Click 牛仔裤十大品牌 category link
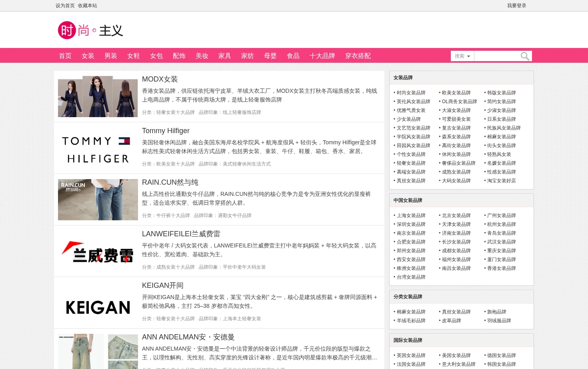This screenshot has height=369, width=588. pyautogui.click(x=173, y=215)
